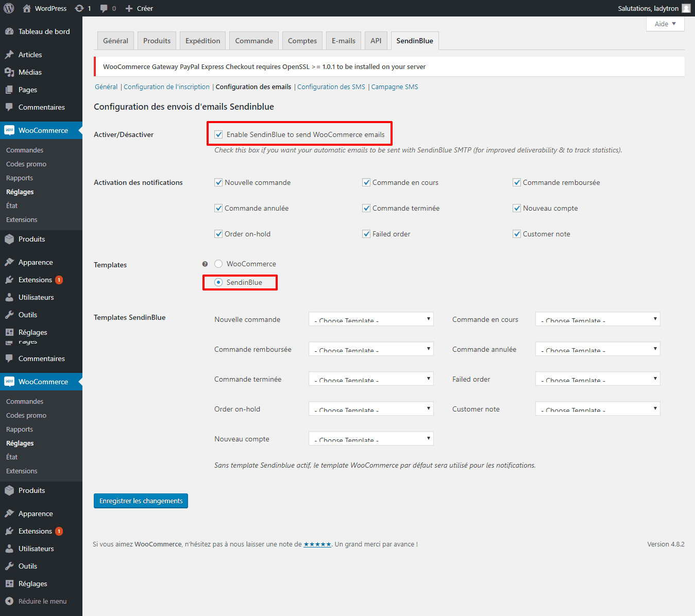Click Enregistrer les changements button
The height and width of the screenshot is (616, 695).
pos(141,501)
